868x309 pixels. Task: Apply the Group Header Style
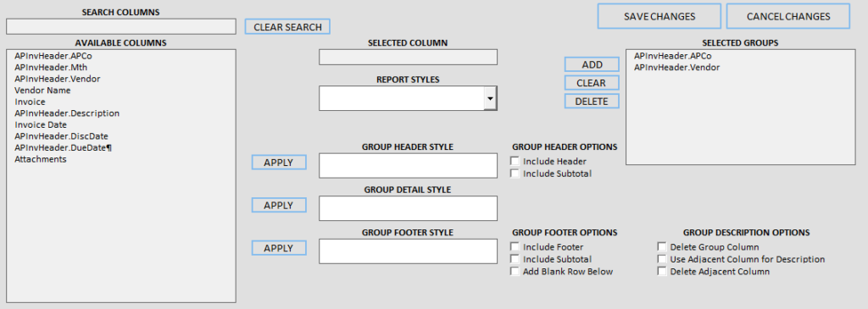279,163
